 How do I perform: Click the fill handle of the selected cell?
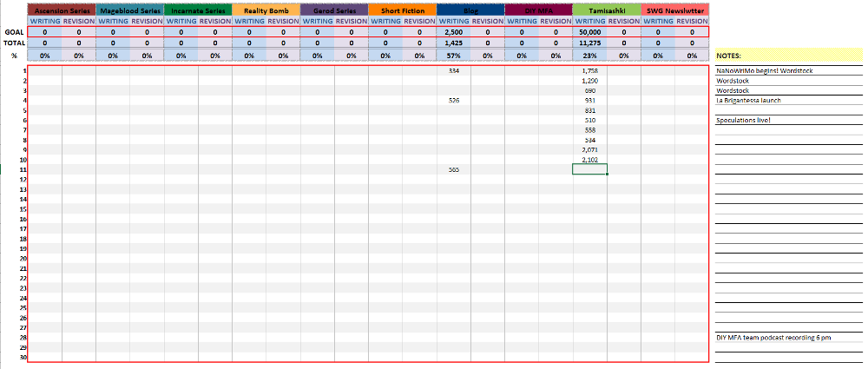click(608, 175)
